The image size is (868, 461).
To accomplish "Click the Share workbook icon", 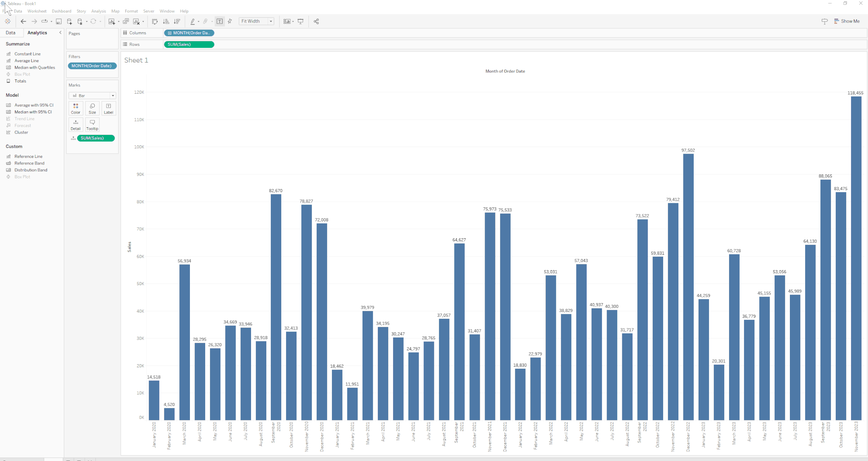I will (x=316, y=22).
